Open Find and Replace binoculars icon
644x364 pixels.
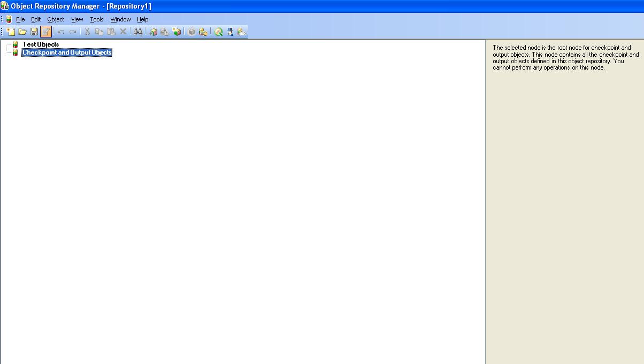(138, 32)
